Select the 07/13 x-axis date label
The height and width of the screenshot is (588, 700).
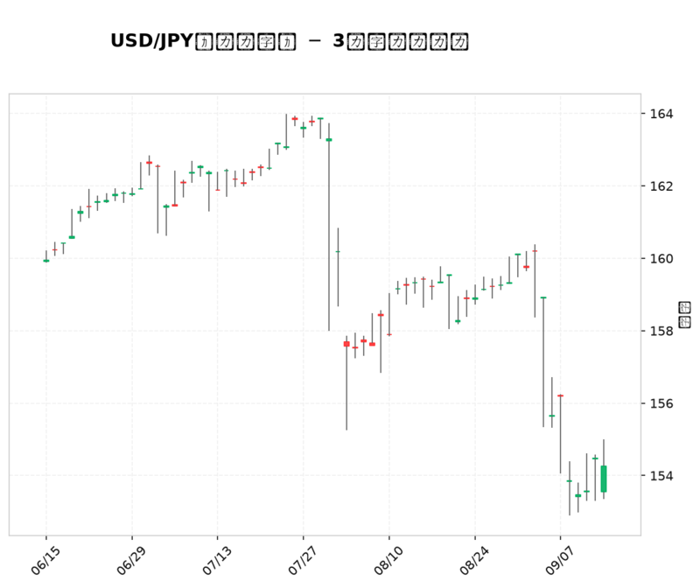pyautogui.click(x=217, y=560)
